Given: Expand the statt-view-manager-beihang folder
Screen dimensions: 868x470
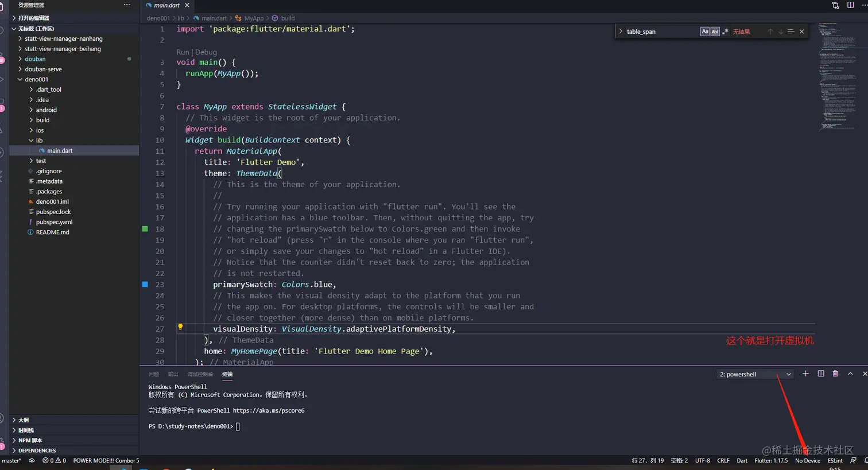Looking at the screenshot, I should (74, 49).
